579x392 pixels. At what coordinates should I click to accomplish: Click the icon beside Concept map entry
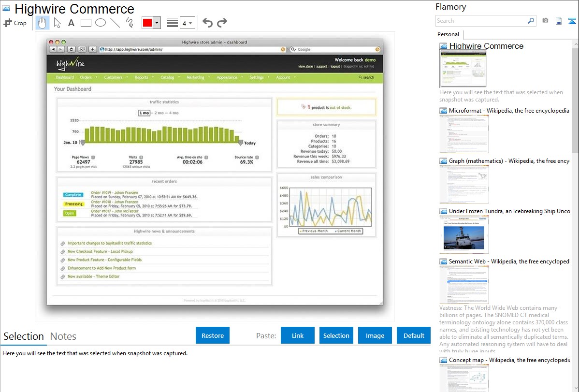(x=443, y=360)
